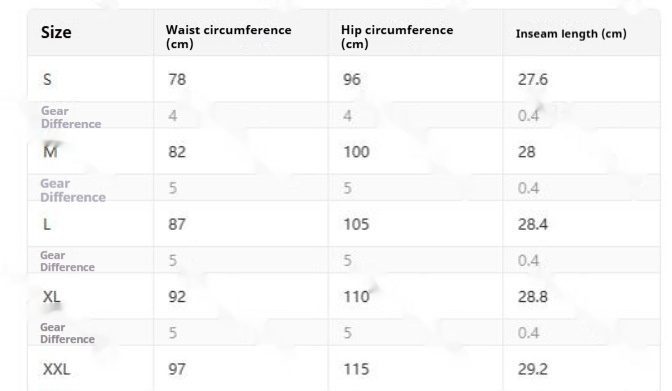The image size is (672, 391).
Task: Click waist value 78 for size S
Action: coord(177,79)
